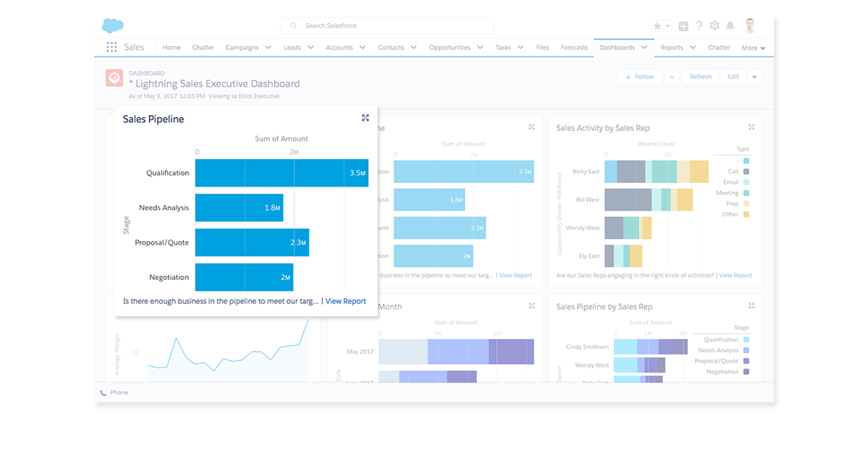
Task: Click the user profile avatar
Action: click(750, 26)
